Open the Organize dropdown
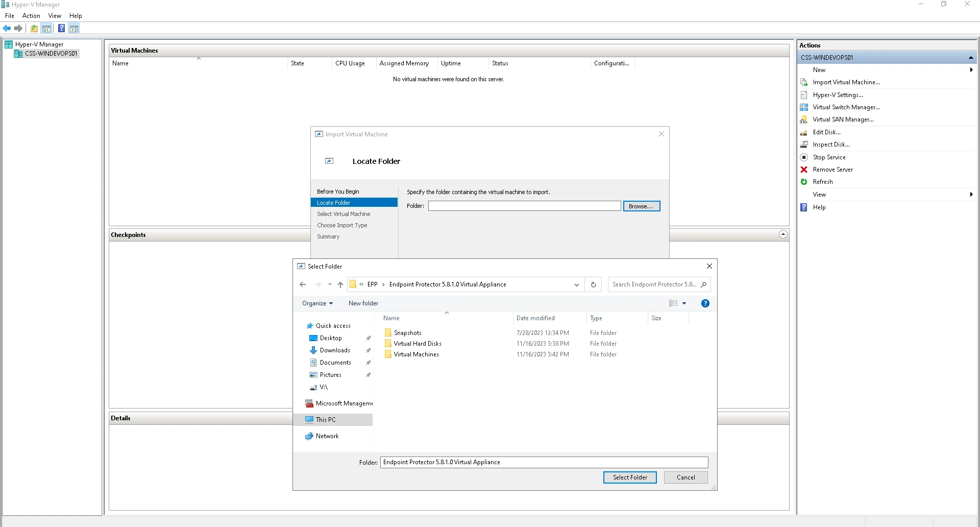The image size is (980, 527). coord(317,303)
